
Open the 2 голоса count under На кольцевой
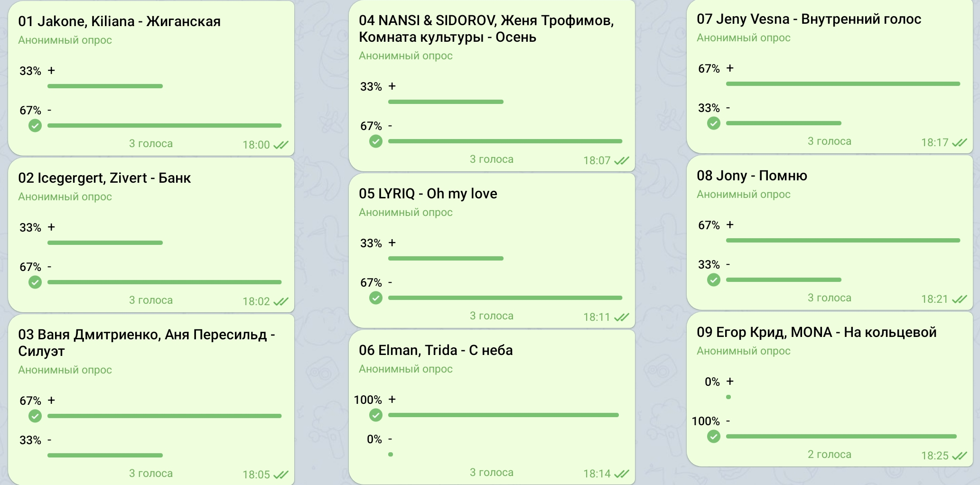pos(830,455)
